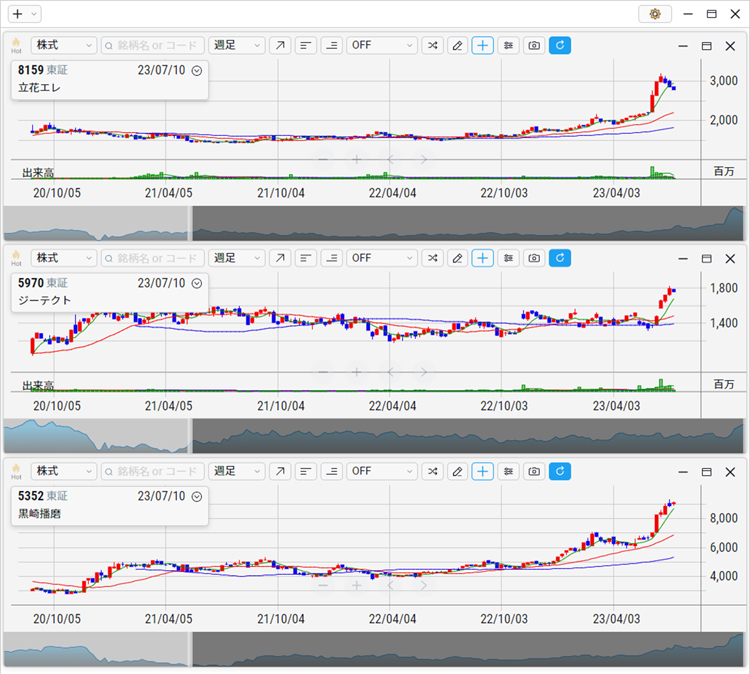The height and width of the screenshot is (674, 750).
Task: Click the Hot flame icon in middle chart
Action: [x=16, y=258]
